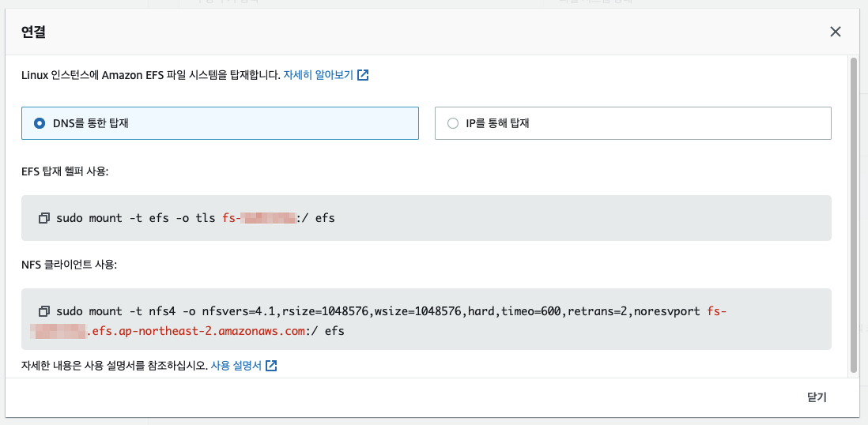
Task: Click external link icon beside 자세히 알아보기
Action: click(x=363, y=75)
